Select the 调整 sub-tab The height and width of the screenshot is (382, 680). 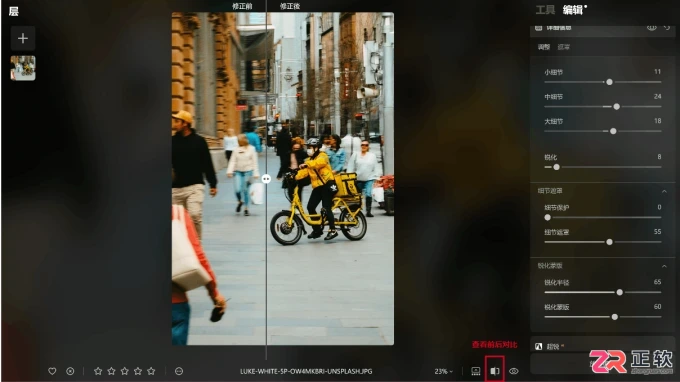[544, 47]
